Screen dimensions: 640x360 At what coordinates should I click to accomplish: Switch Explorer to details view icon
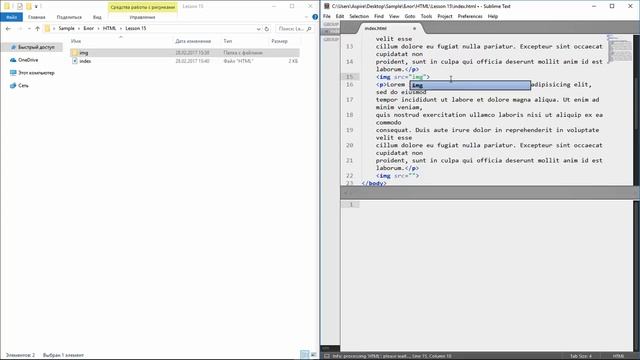304,354
